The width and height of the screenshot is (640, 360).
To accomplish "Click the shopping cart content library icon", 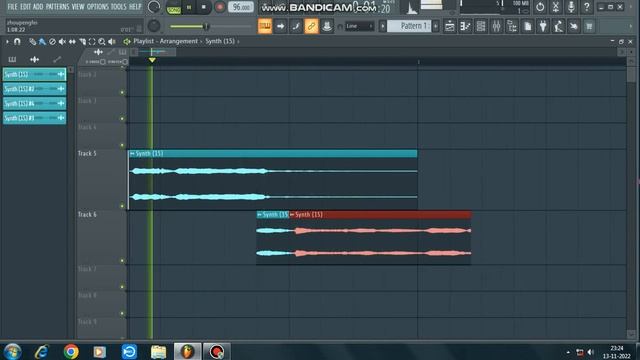I will [589, 26].
